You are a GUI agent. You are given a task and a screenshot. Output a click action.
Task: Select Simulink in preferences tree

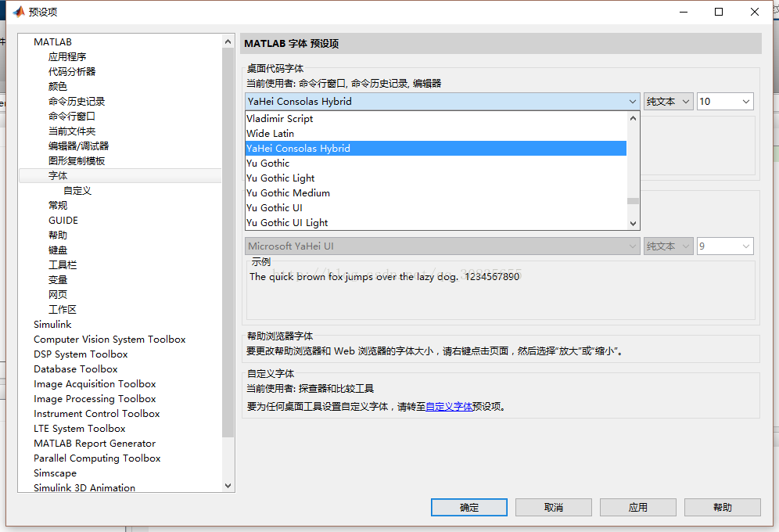point(52,325)
